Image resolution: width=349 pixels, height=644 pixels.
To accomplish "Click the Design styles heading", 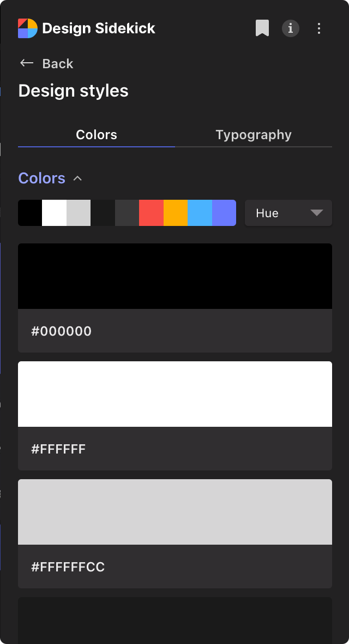I will tap(73, 91).
